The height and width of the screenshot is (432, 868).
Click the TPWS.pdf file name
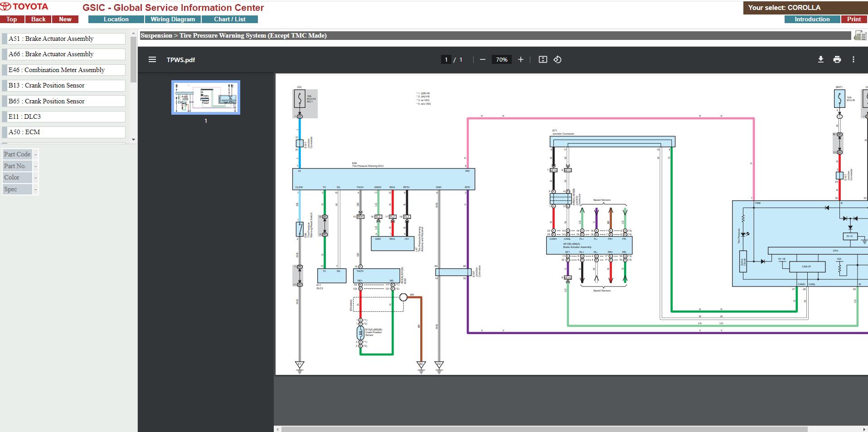coord(180,60)
